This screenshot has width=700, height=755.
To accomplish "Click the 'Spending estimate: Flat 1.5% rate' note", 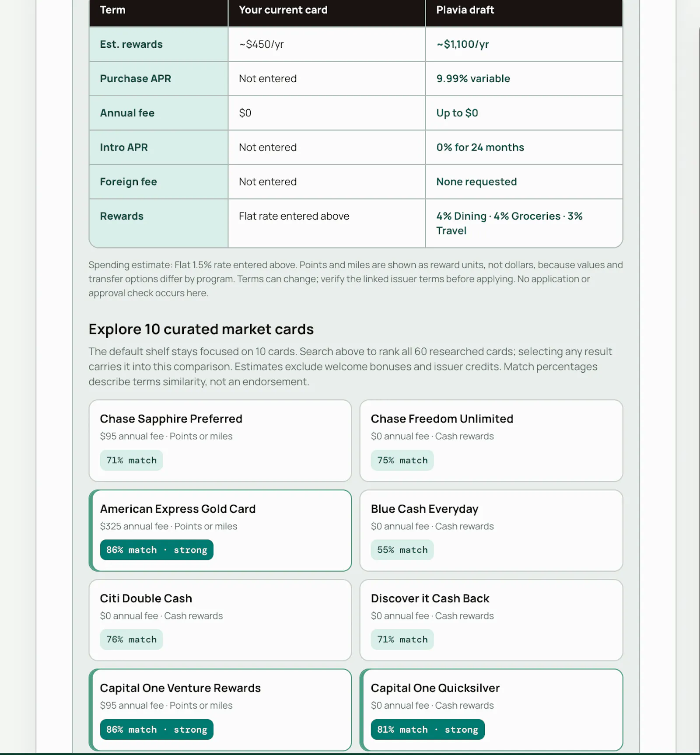I will [x=355, y=279].
